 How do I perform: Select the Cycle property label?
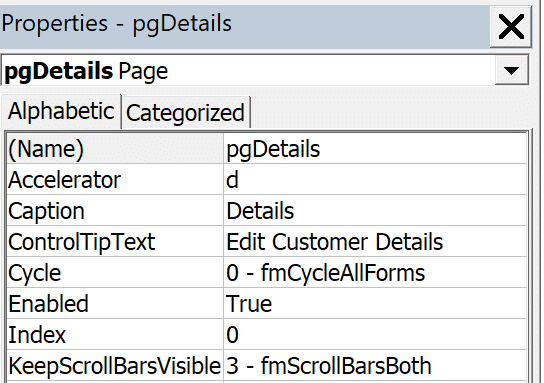click(x=115, y=273)
